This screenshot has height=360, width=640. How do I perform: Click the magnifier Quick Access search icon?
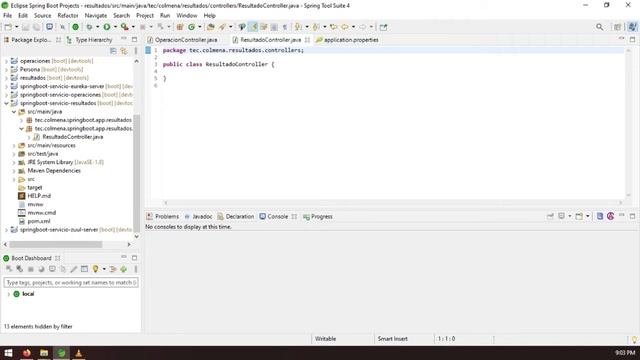[599, 27]
